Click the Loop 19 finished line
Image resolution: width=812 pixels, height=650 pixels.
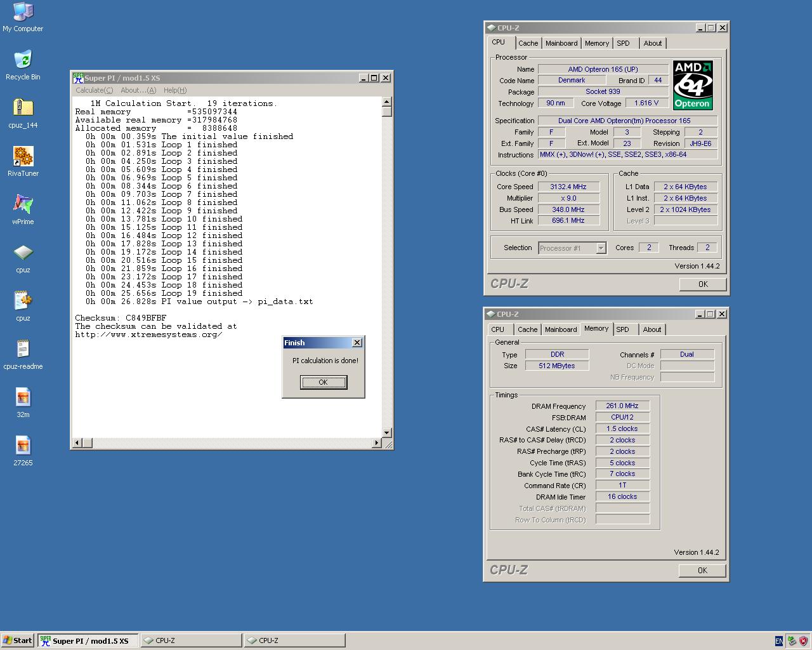(x=164, y=293)
